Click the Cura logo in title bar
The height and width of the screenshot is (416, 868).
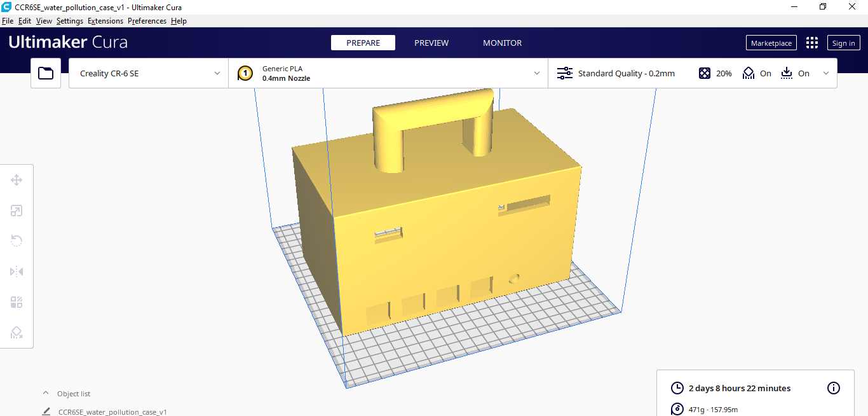point(6,6)
